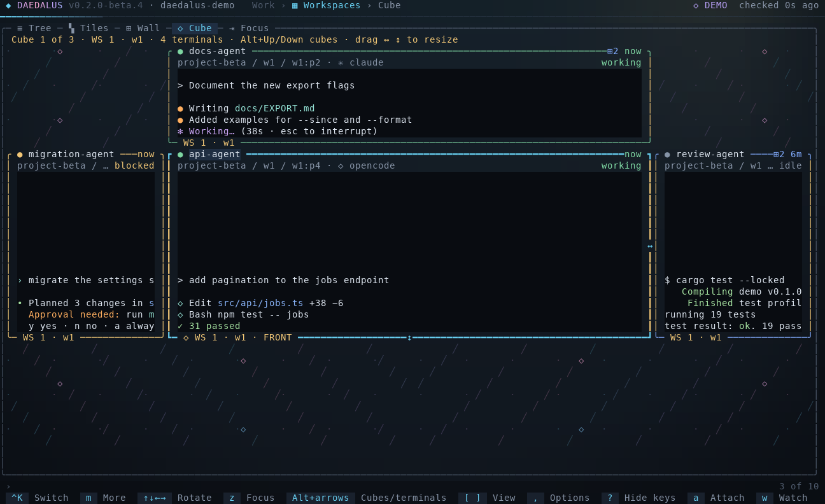
Task: Click the api-agent status dot
Action: pos(180,154)
